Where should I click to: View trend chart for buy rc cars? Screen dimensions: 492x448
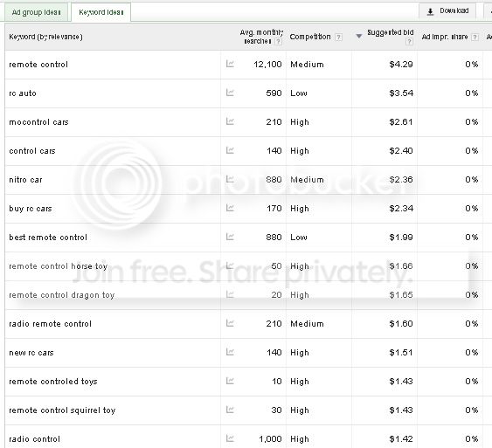230,208
